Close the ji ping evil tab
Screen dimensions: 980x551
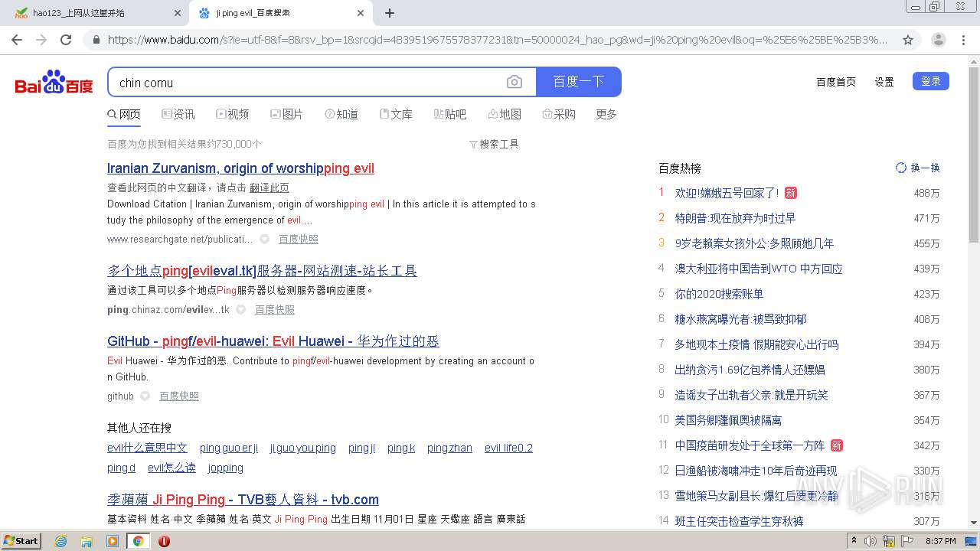tap(361, 13)
